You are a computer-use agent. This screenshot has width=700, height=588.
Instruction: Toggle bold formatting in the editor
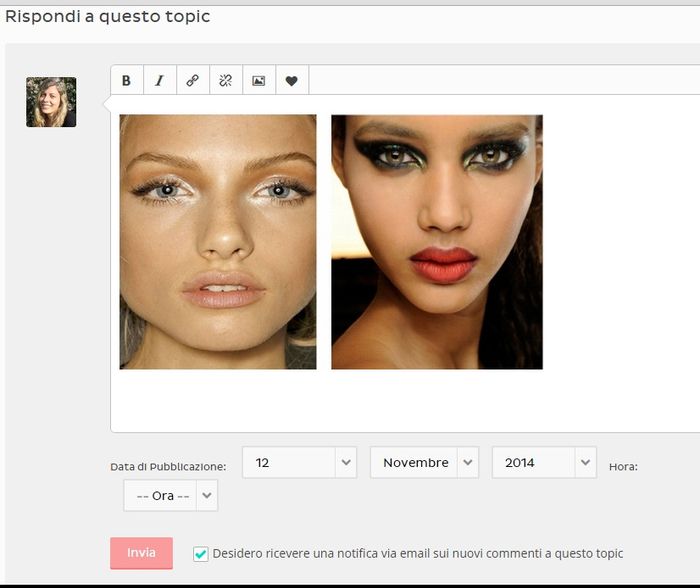coord(127,81)
